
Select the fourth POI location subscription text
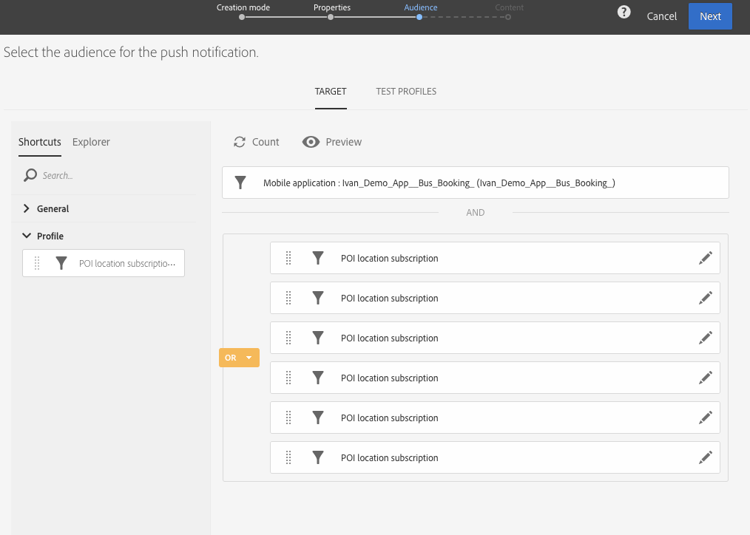(389, 378)
